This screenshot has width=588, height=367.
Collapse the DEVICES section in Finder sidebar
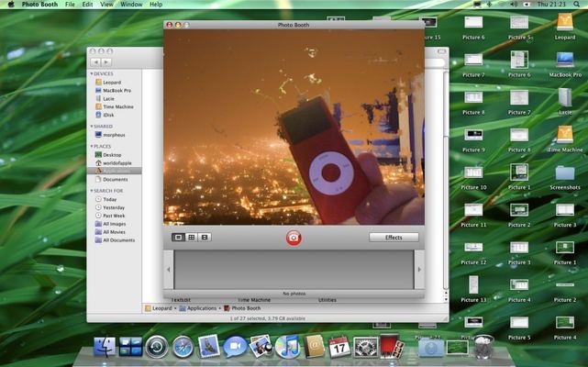(92, 74)
